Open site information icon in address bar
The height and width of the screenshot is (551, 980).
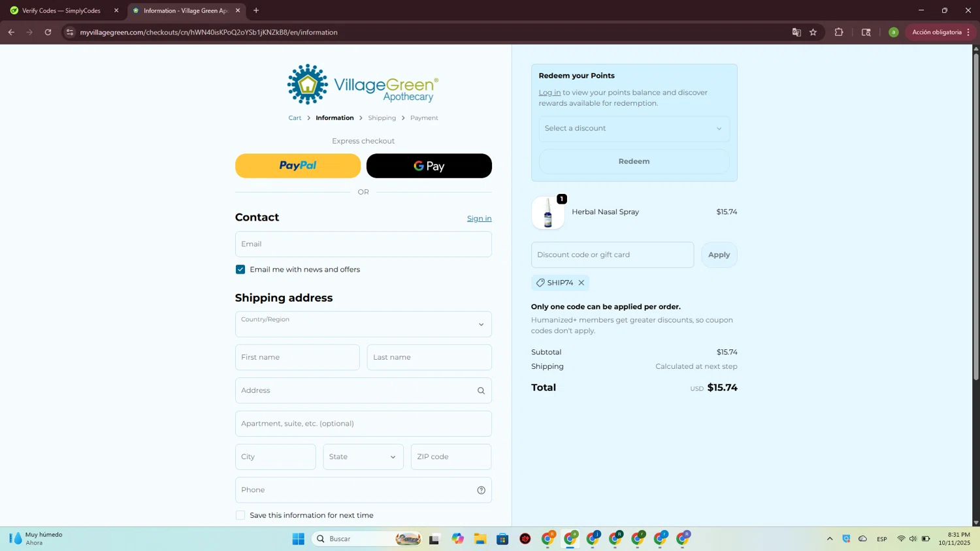pyautogui.click(x=70, y=32)
